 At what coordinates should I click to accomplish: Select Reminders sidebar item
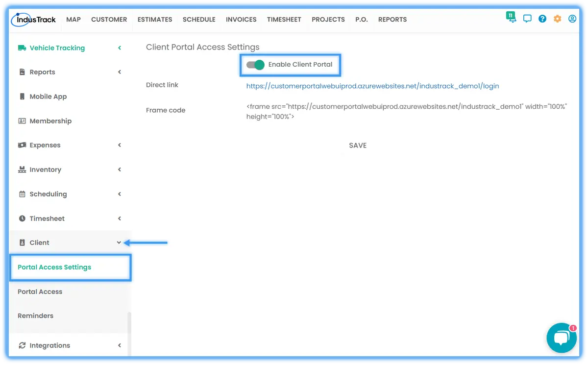36,316
